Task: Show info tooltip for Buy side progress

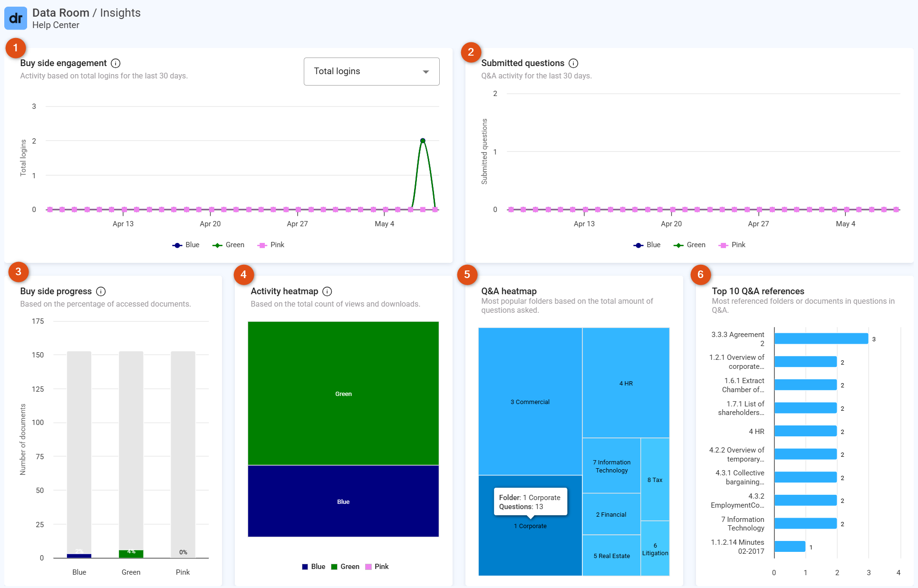Action: coord(101,291)
